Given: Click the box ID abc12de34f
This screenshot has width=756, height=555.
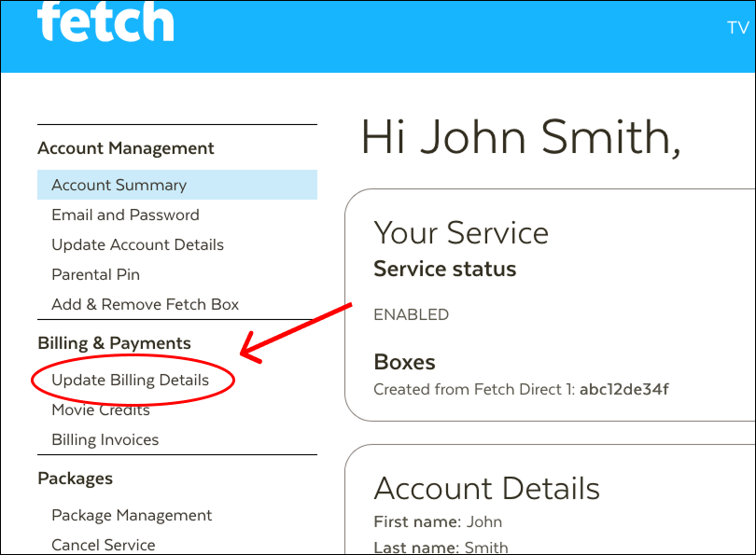Looking at the screenshot, I should tap(623, 389).
